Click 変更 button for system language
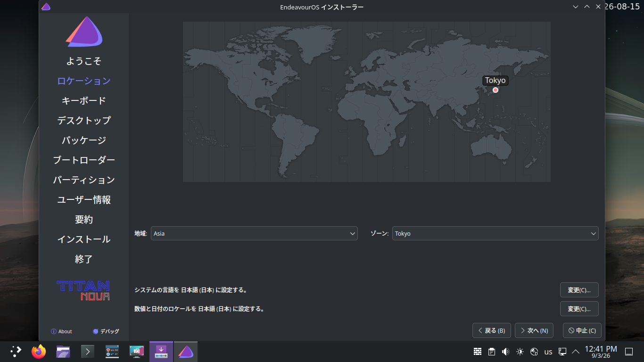 pyautogui.click(x=579, y=290)
